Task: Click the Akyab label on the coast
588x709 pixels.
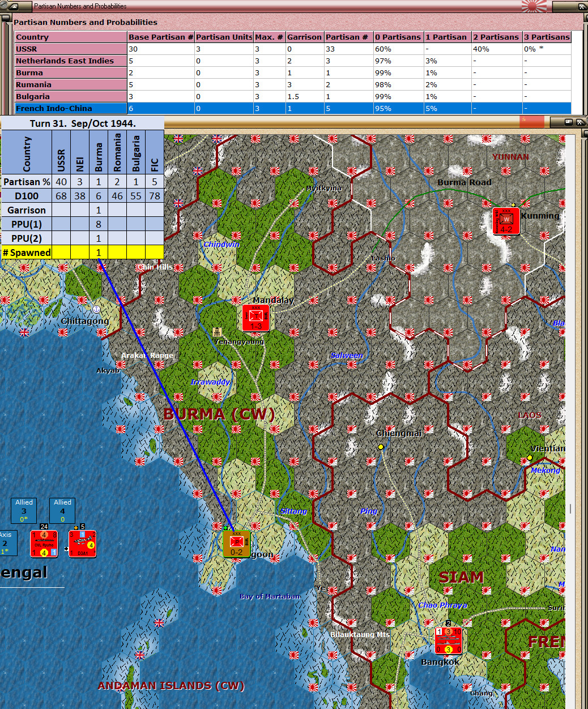Action: point(108,370)
